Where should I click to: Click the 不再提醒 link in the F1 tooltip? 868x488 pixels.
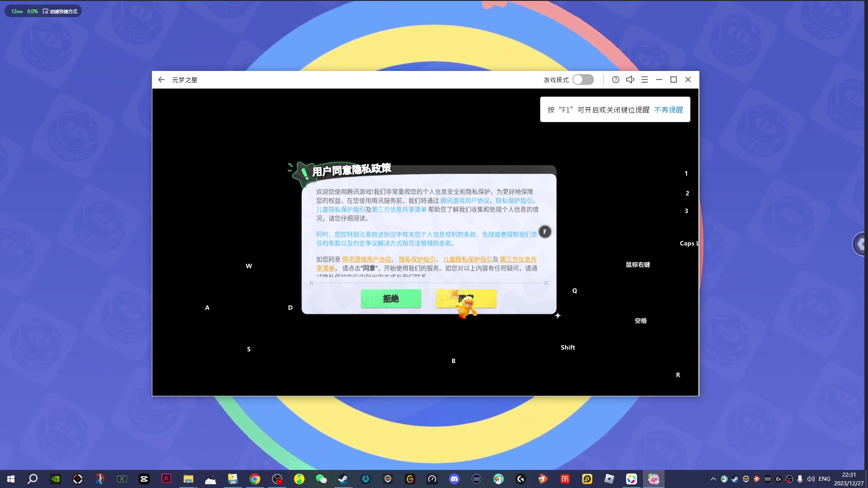click(669, 110)
